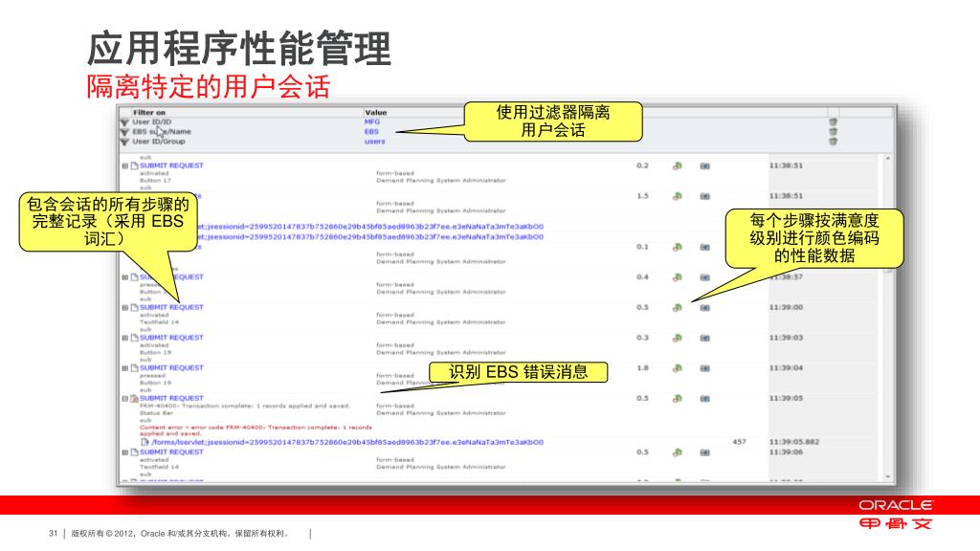Click the blue camera icon in the 11:39:06 row
Screen dimensions: 980x551
tap(705, 452)
